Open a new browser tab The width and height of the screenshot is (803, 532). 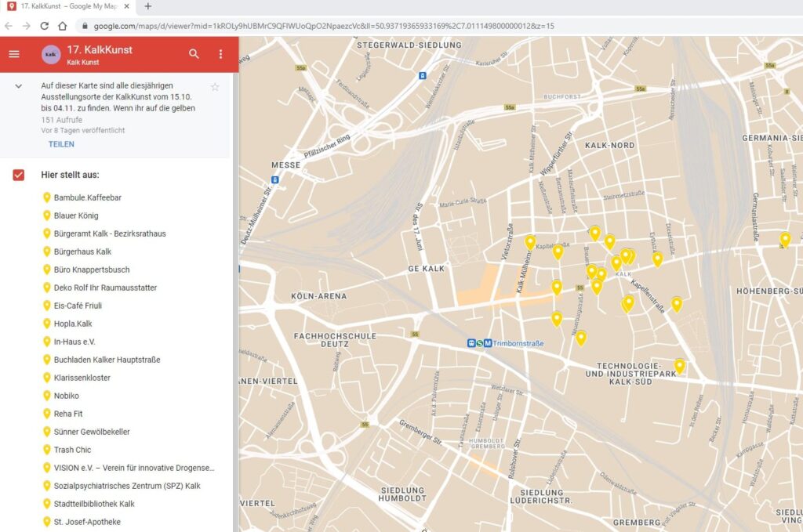click(148, 6)
